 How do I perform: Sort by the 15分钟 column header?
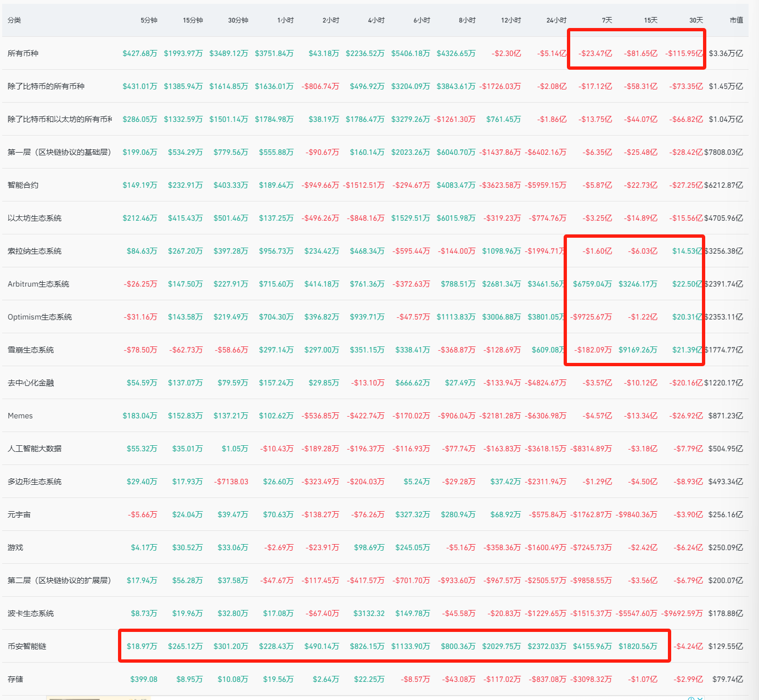[x=193, y=20]
